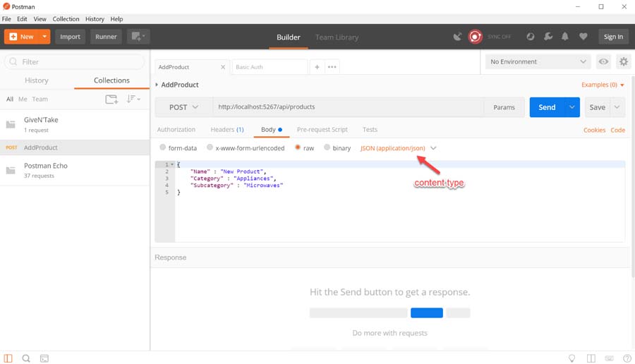Open the History tab in sidebar
This screenshot has height=364, width=635.
[x=37, y=80]
